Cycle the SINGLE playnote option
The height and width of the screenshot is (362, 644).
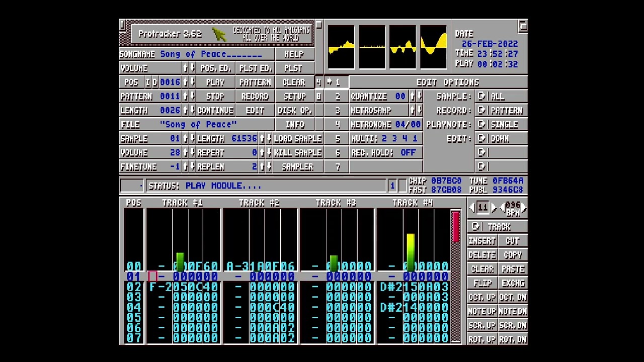point(501,125)
